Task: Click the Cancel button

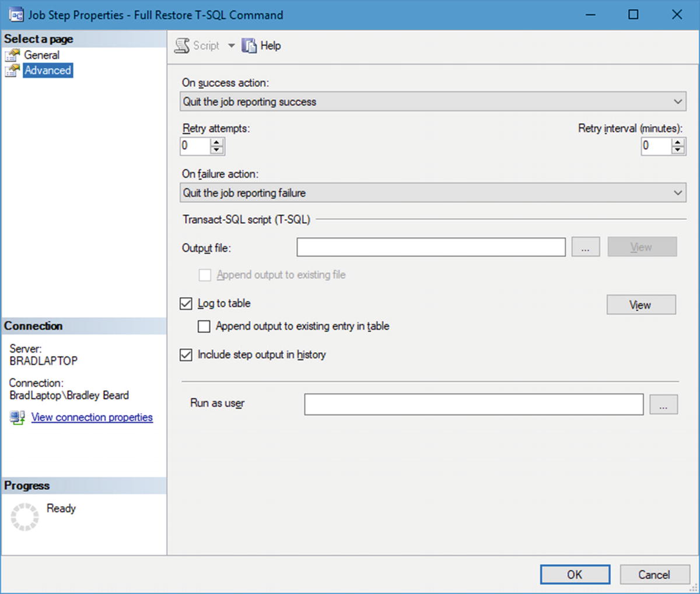Action: click(654, 574)
